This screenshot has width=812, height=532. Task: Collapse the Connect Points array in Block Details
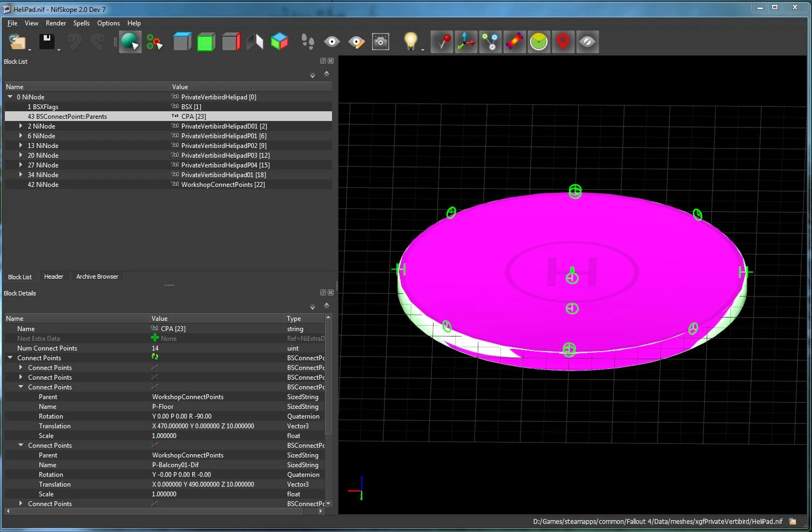point(10,358)
